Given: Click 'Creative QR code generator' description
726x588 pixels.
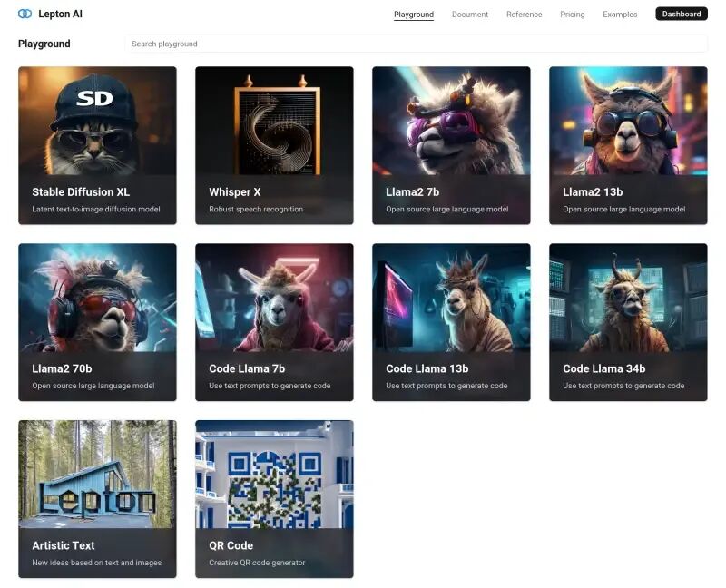Looking at the screenshot, I should coord(257,563).
